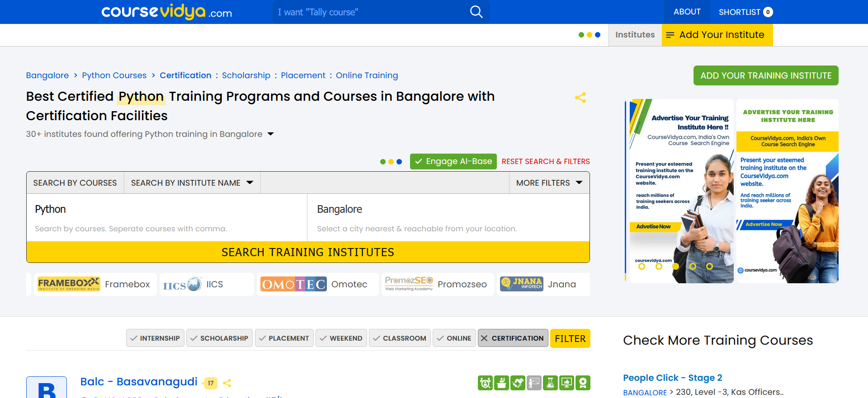The image size is (868, 398).
Task: Click the Search Training Institutes button
Action: coord(308,252)
